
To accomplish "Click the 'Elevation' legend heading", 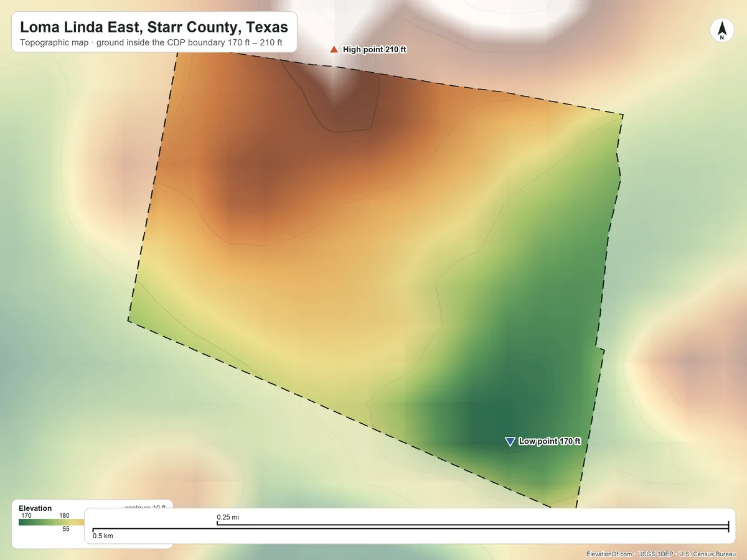I will (35, 508).
